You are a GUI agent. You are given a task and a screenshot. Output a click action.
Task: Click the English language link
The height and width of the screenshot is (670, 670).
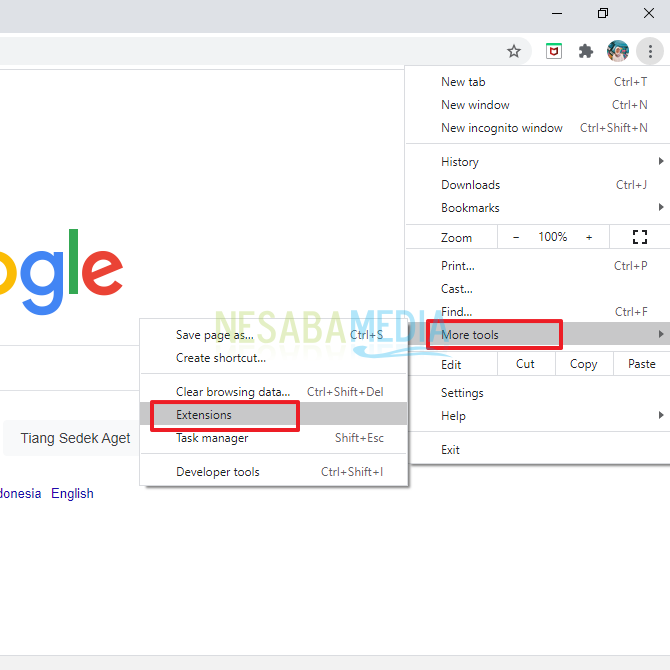pos(72,493)
